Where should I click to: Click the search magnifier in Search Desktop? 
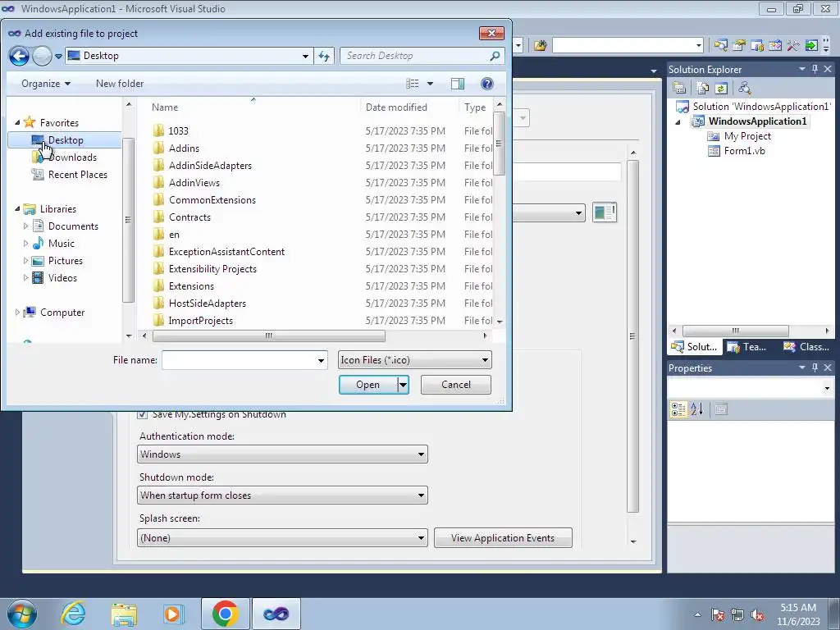[495, 56]
